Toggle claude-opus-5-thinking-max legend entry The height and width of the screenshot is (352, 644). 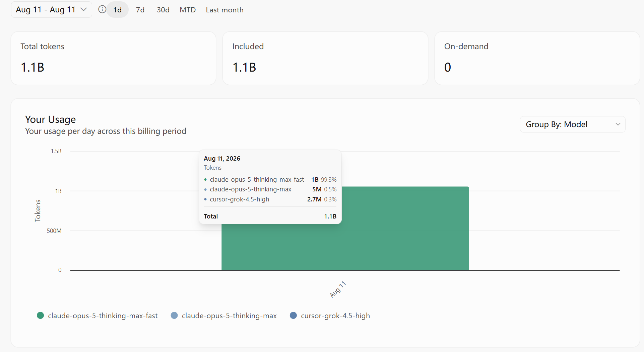[224, 316]
